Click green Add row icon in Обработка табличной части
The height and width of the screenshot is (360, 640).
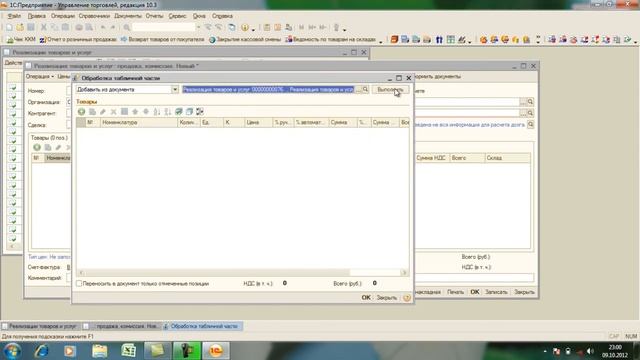click(x=82, y=111)
